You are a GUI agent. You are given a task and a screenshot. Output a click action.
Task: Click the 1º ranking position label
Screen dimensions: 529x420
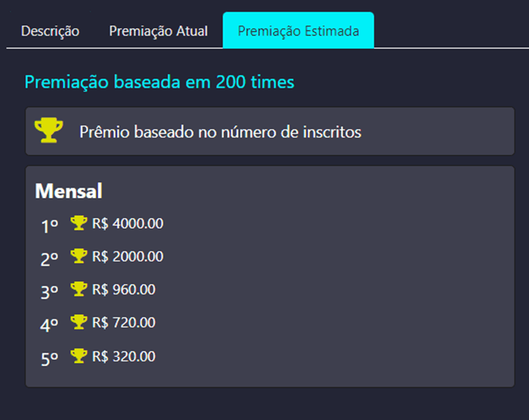click(49, 225)
